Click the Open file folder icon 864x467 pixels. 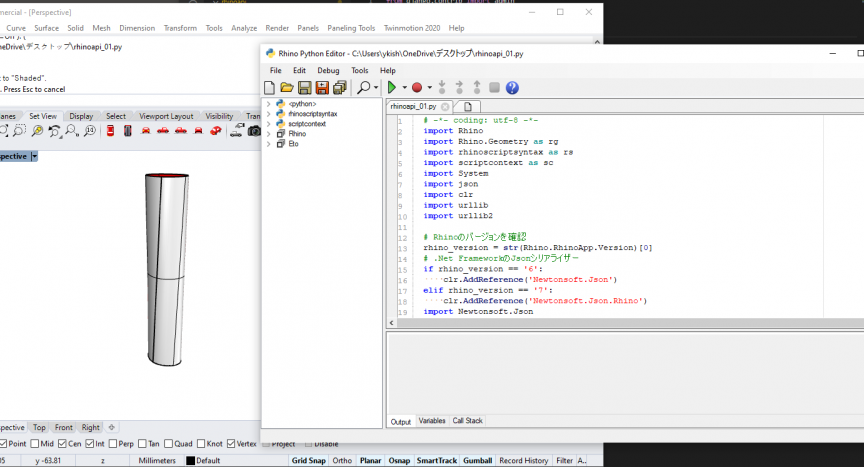[x=288, y=88]
